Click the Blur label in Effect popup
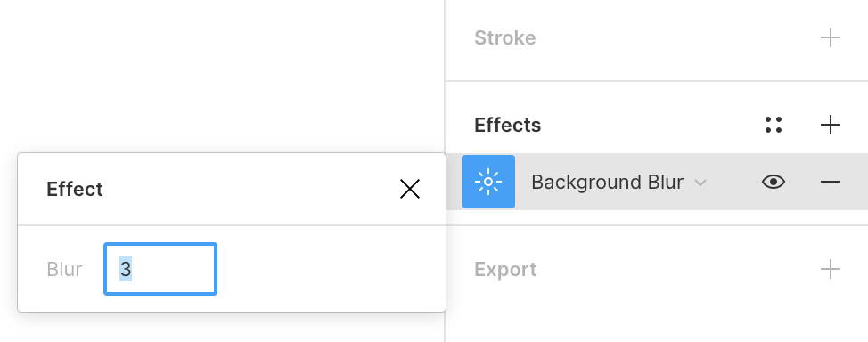 click(x=64, y=270)
